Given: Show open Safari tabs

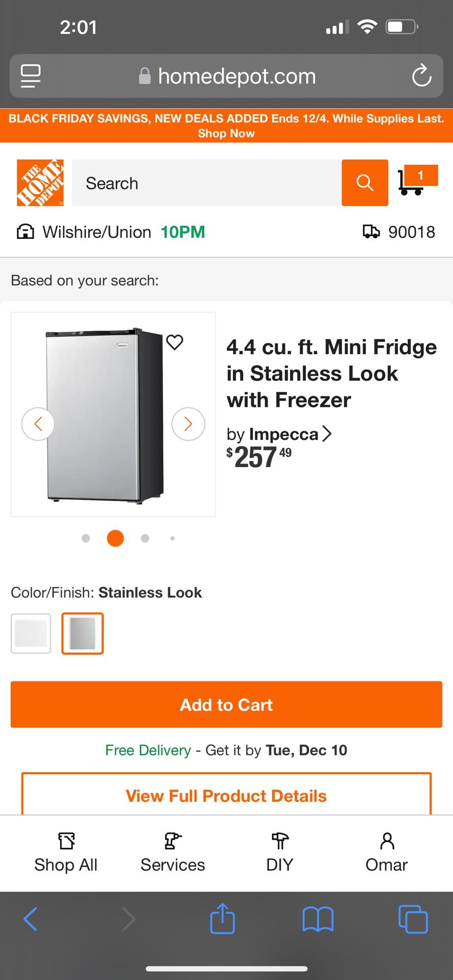Looking at the screenshot, I should [413, 919].
